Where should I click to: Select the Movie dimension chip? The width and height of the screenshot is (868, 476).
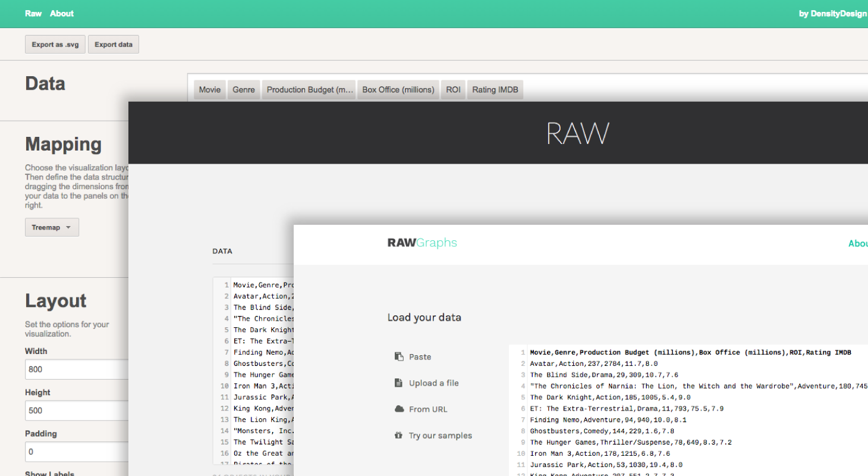coord(209,90)
